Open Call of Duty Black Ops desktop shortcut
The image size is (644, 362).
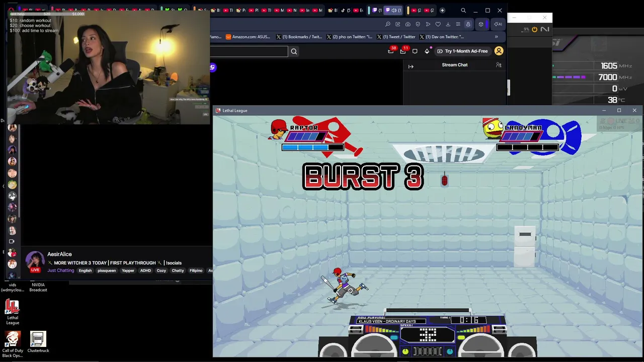[x=13, y=344]
